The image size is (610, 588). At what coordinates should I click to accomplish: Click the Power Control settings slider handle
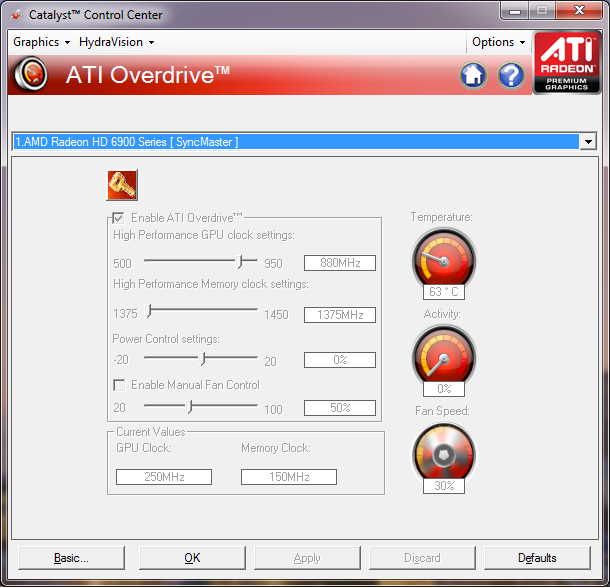[x=203, y=358]
